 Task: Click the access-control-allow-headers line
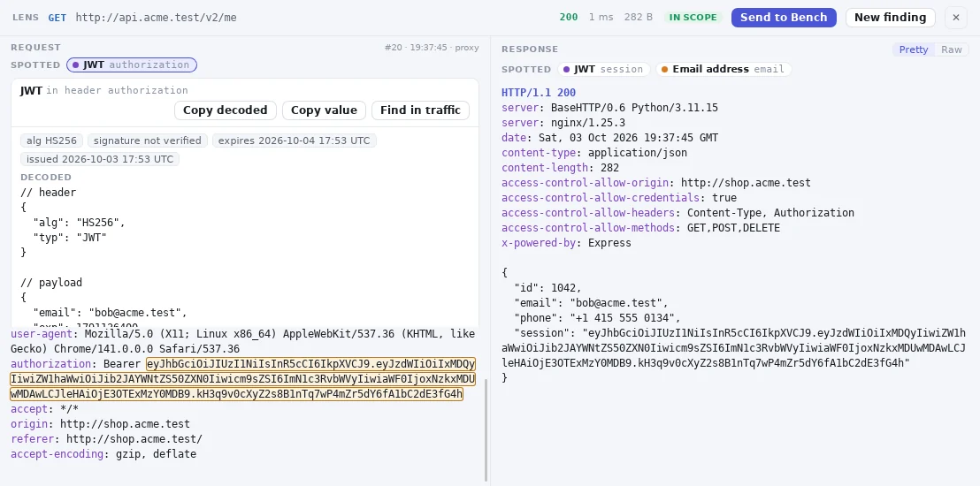point(678,213)
